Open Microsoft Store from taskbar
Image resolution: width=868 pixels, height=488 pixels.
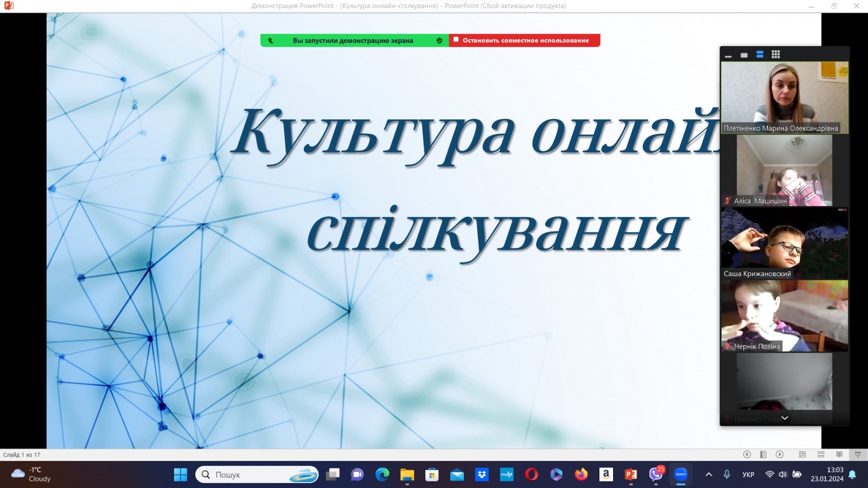click(x=432, y=474)
